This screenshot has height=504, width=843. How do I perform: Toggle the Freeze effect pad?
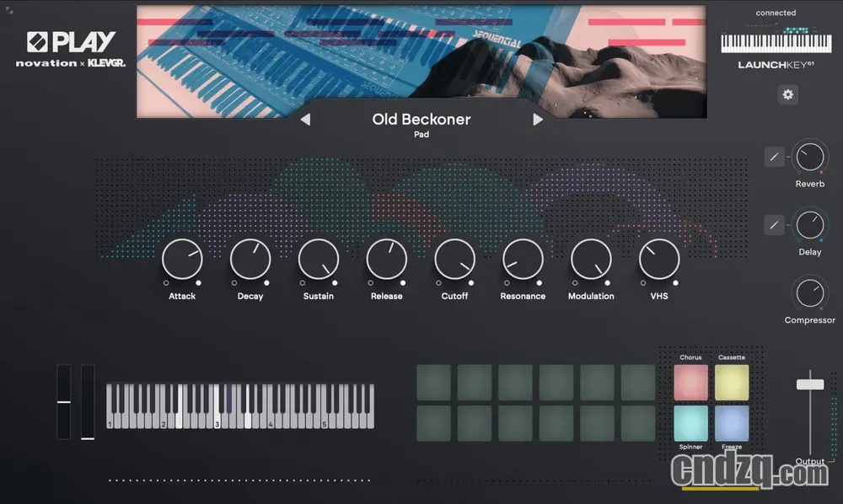click(732, 424)
